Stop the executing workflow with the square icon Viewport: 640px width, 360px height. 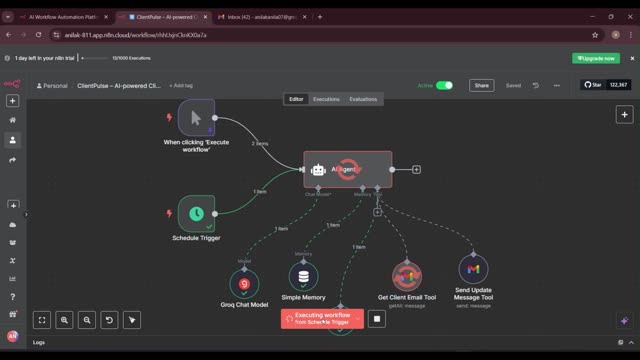point(377,319)
